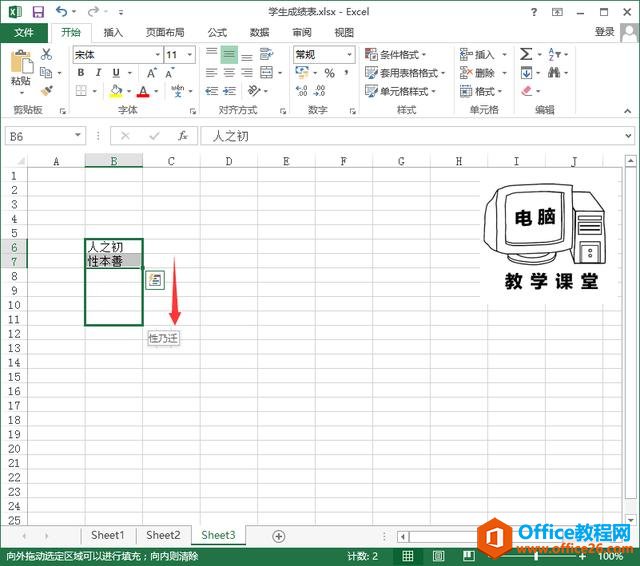The width and height of the screenshot is (640, 566).
Task: Click the Auto Fill Options button
Action: [x=155, y=280]
